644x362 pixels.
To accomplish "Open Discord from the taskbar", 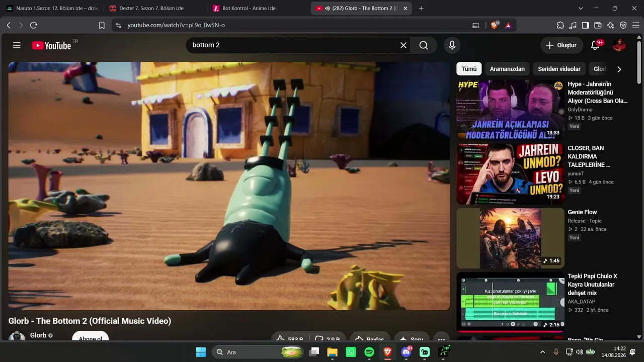I will coord(406,352).
